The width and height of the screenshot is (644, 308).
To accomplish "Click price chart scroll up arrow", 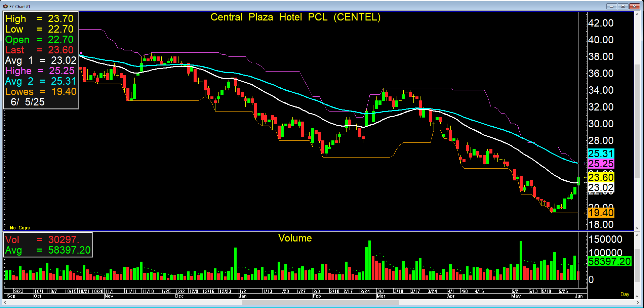I will coord(637,14).
